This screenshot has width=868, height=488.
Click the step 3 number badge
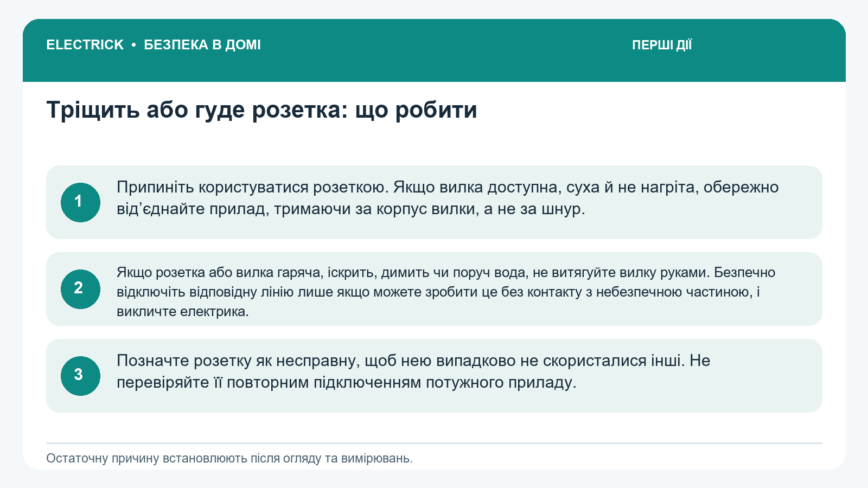(80, 376)
